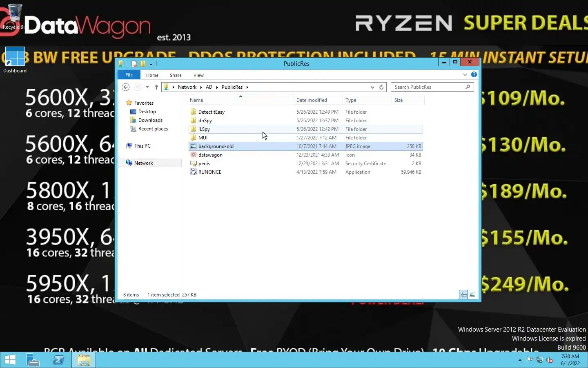
Task: Select This PC in navigation pane
Action: click(x=142, y=146)
